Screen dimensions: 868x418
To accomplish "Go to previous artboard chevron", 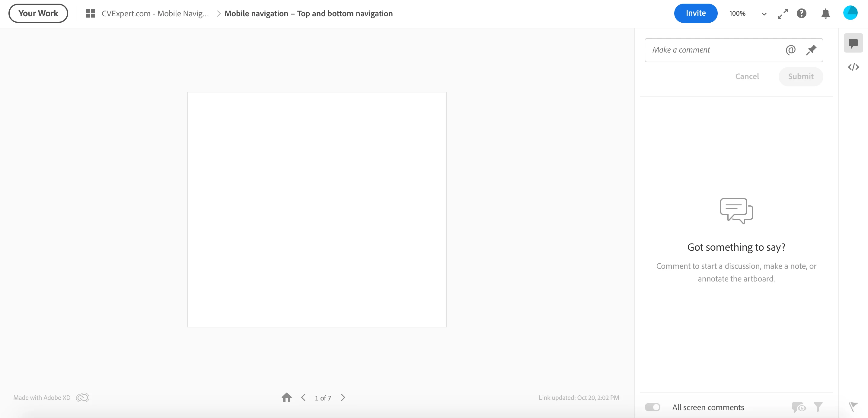I will (x=303, y=397).
